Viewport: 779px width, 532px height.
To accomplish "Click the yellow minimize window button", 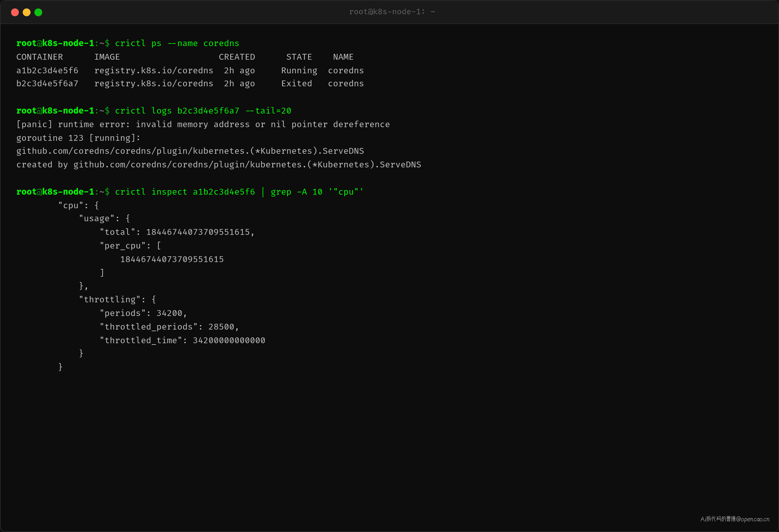I will (x=27, y=12).
